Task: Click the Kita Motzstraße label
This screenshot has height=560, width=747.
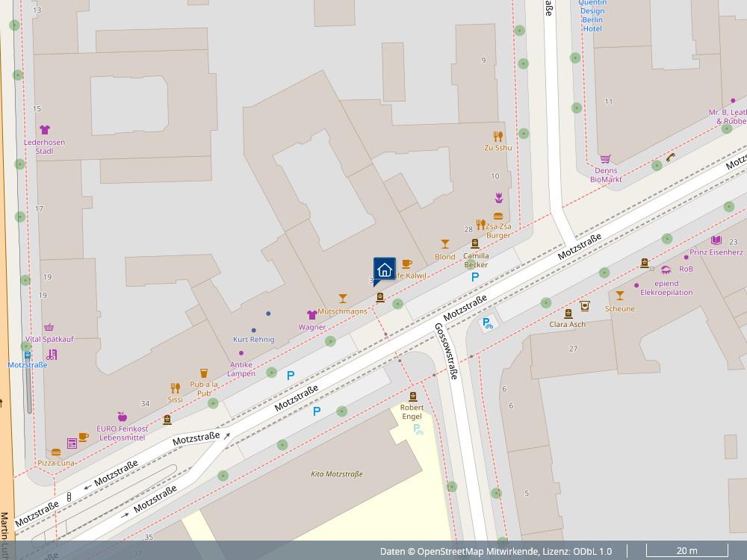Action: tap(336, 474)
